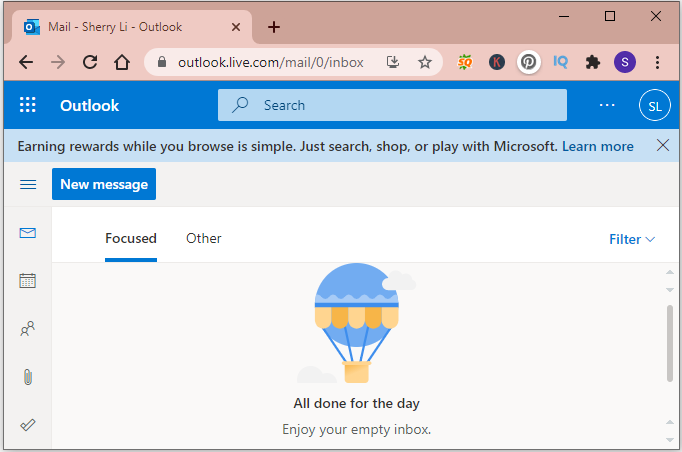Open the IQ browser extension

point(561,62)
